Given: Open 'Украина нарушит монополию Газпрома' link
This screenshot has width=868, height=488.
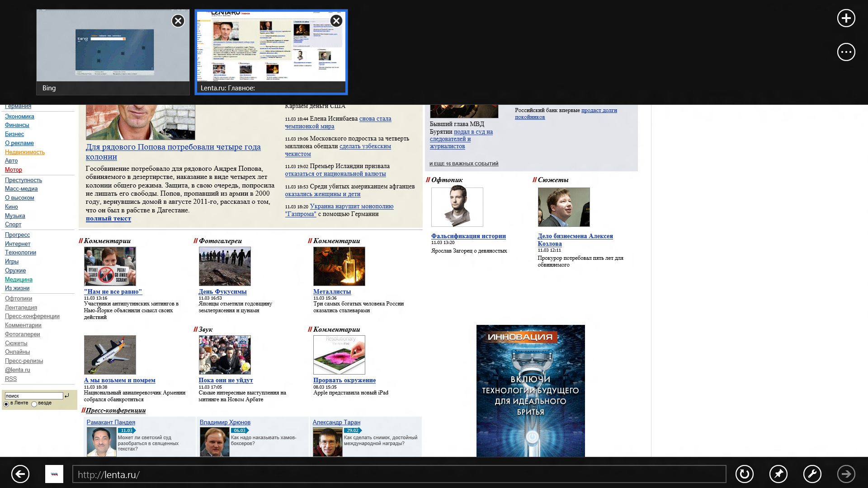Looking at the screenshot, I should (x=339, y=210).
